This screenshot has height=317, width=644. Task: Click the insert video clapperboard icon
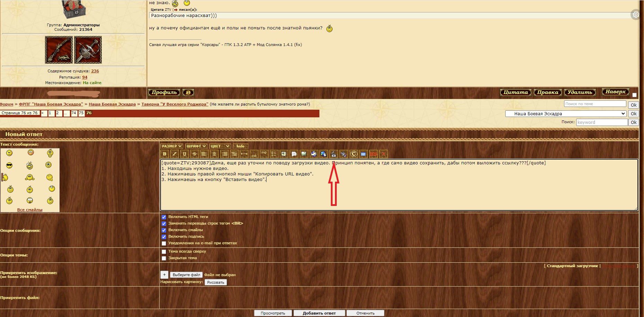click(334, 154)
